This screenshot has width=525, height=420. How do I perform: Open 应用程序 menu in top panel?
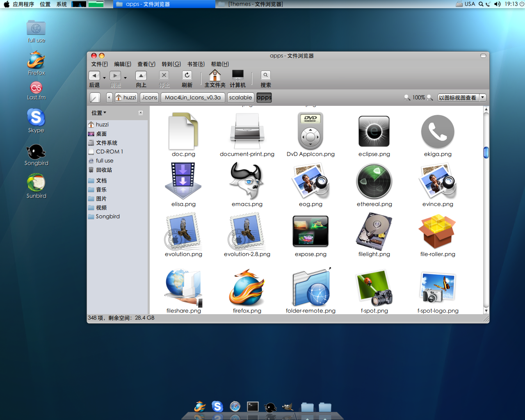(23, 4)
